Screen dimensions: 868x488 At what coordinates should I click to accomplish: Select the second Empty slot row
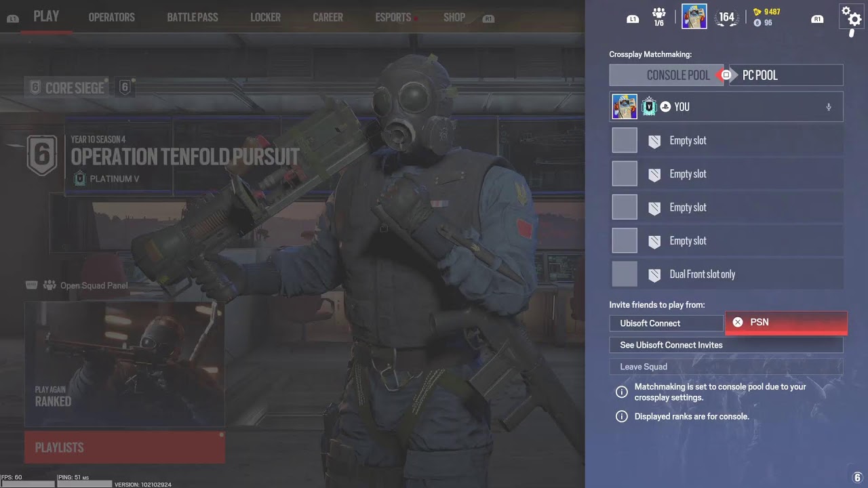coord(726,174)
